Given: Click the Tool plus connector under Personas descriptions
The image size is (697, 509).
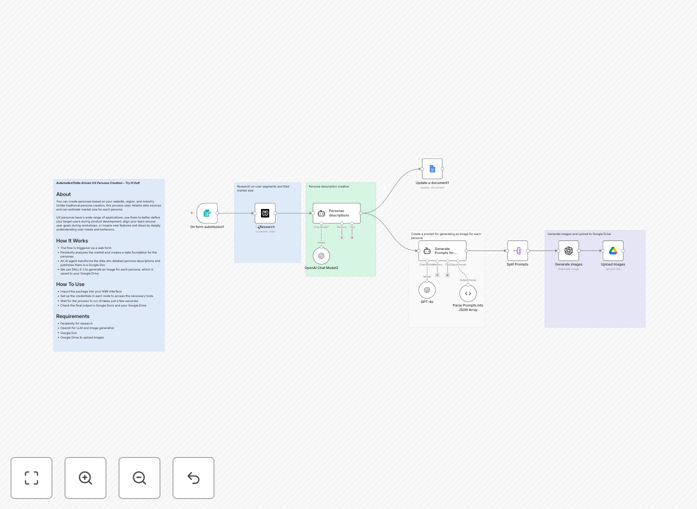Looking at the screenshot, I should [x=352, y=237].
